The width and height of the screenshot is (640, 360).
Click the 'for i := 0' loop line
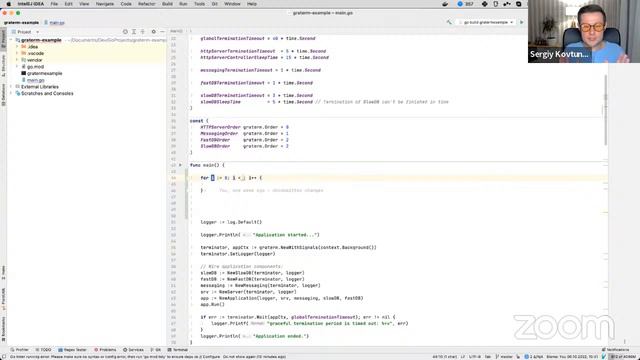pyautogui.click(x=231, y=178)
